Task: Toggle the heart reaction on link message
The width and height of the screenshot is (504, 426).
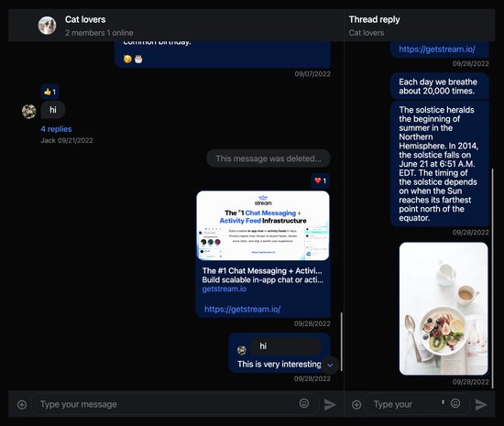Action: pyautogui.click(x=320, y=180)
